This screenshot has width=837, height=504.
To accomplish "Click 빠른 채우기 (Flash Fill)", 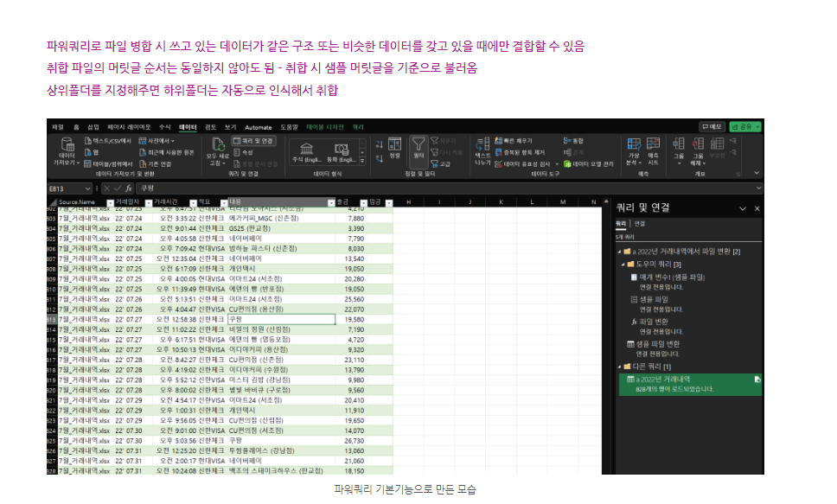I will click(x=514, y=141).
